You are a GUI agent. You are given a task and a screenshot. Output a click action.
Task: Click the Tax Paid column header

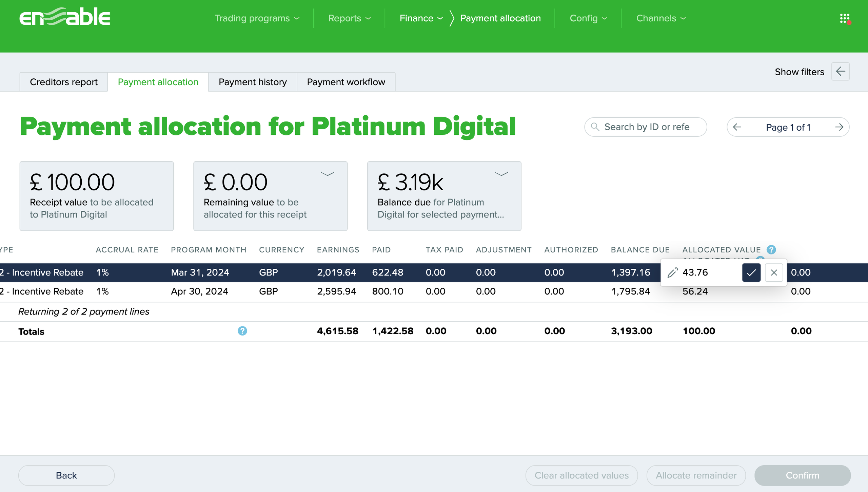[444, 250]
